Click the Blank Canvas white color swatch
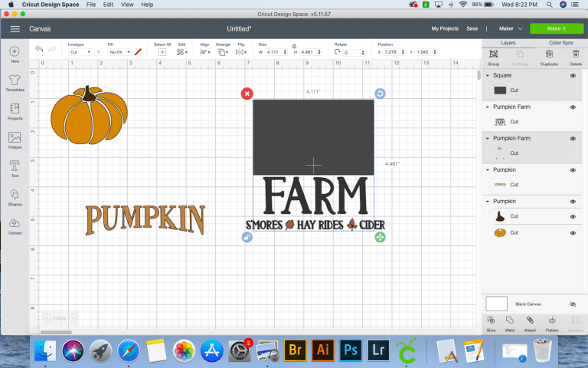Viewport: 588px width, 368px height. (x=496, y=304)
